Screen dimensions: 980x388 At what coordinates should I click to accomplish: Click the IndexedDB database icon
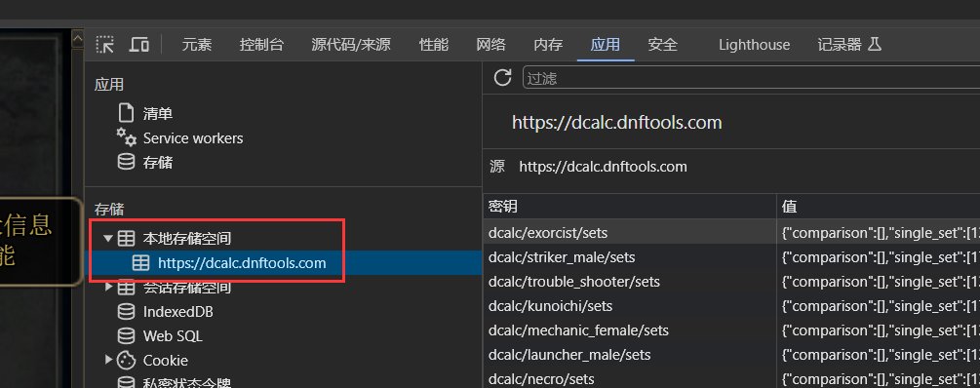point(126,312)
